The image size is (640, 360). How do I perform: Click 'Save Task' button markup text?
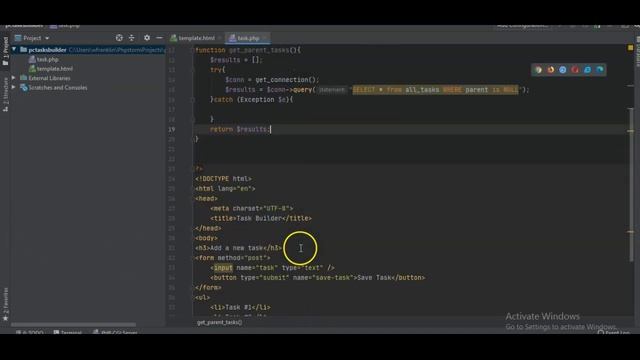tap(374, 278)
